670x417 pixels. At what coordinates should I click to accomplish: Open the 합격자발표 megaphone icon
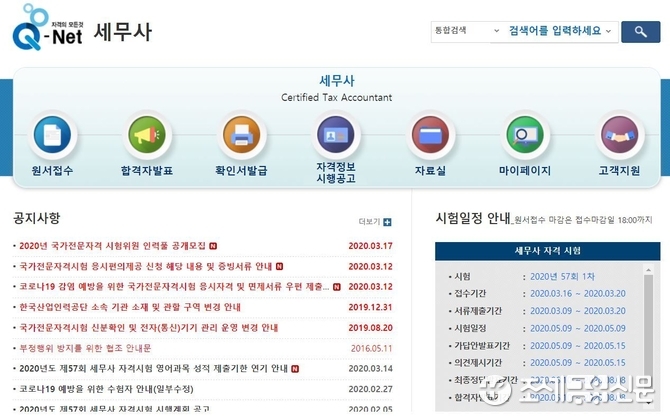(146, 136)
